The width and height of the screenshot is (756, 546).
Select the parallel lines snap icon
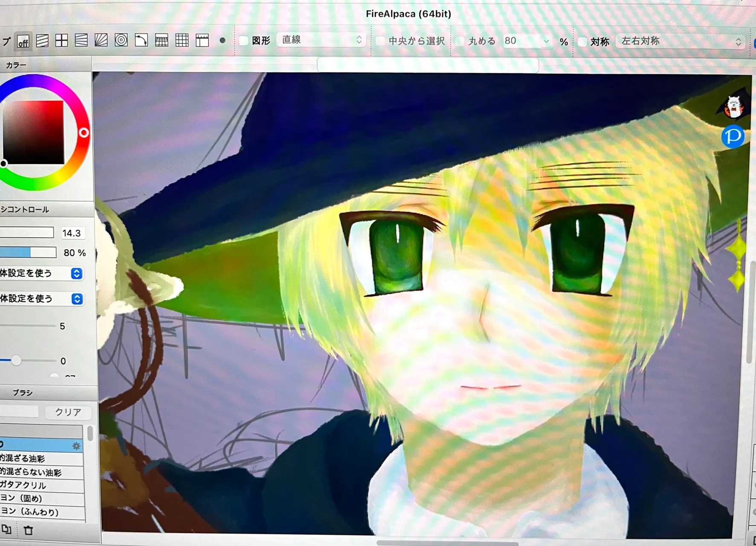42,41
